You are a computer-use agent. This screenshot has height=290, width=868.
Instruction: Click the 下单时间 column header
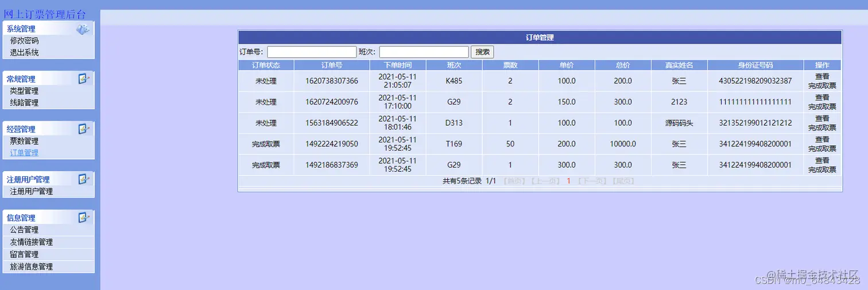click(x=397, y=65)
